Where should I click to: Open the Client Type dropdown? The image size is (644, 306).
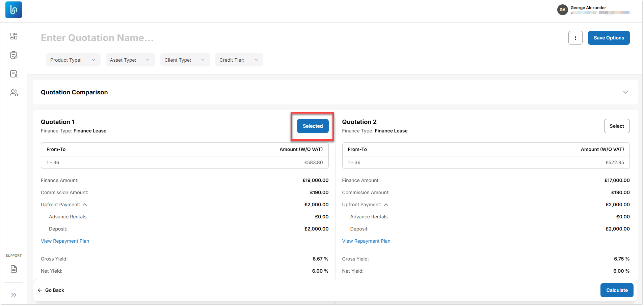coord(185,60)
